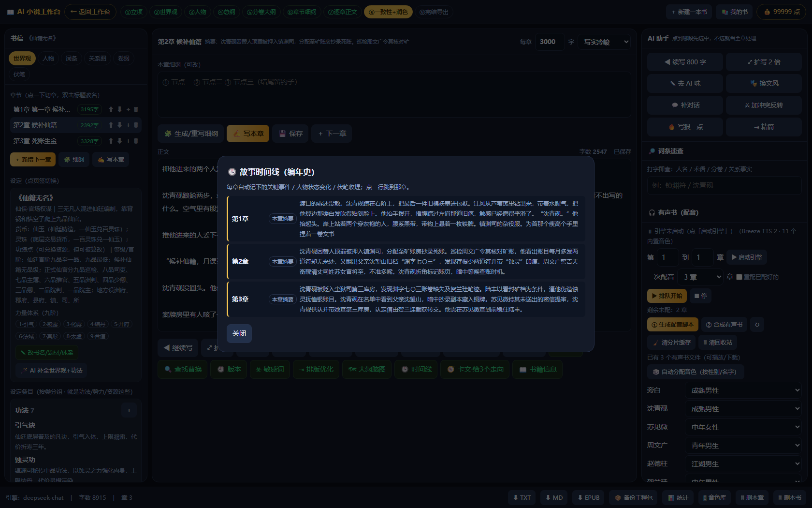Image resolution: width=812 pixels, height=508 pixels.
Task: Go to step ④总纲 in top navigation
Action: click(226, 12)
